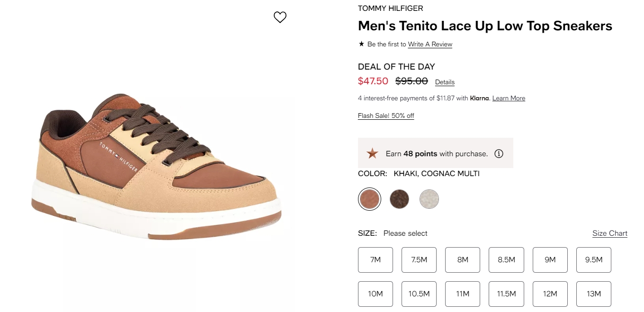Add sneaker to favorites with heart icon
The height and width of the screenshot is (312, 644).
click(x=280, y=18)
